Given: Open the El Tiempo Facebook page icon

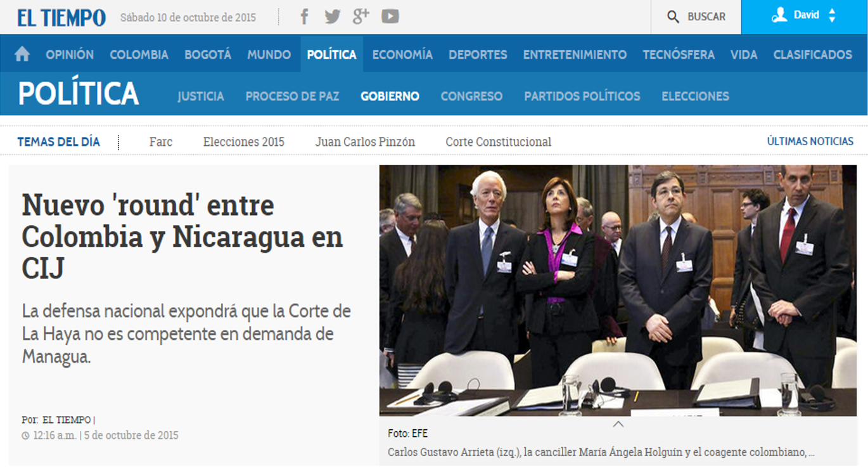Looking at the screenshot, I should (x=305, y=16).
